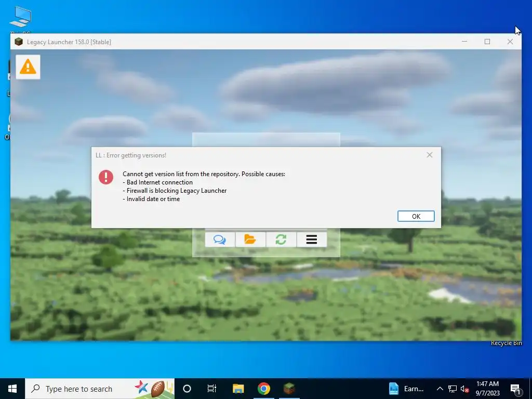Switch to Google Chrome on taskbar
The image size is (532, 399).
coord(263,389)
